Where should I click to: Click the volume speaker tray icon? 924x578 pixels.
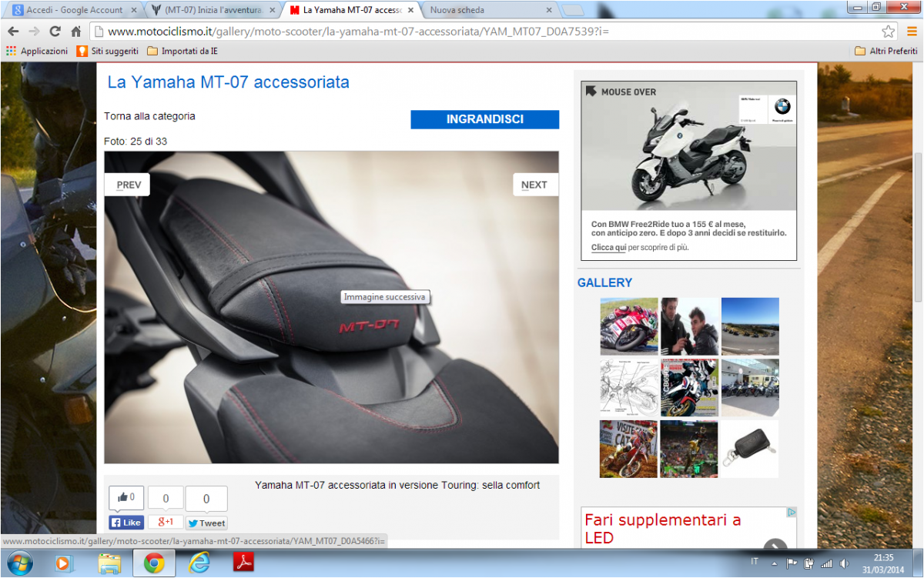coord(844,563)
